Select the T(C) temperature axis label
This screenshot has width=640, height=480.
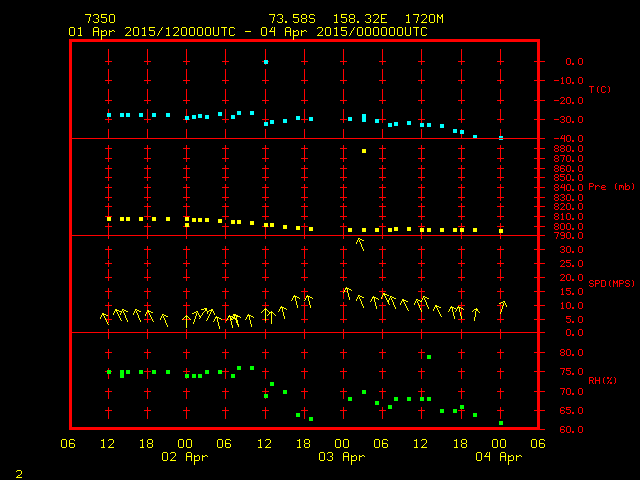pos(599,90)
